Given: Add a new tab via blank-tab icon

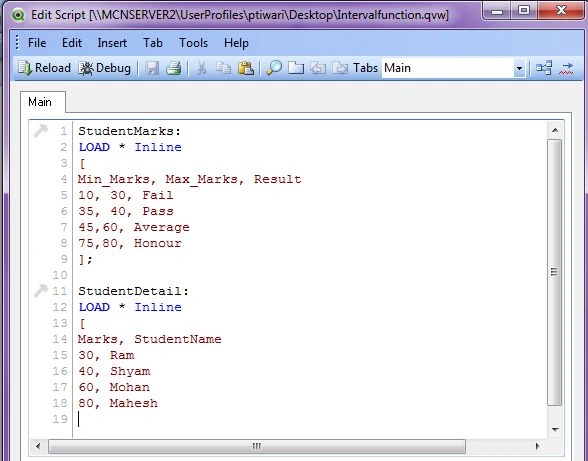Looking at the screenshot, I should coord(296,68).
